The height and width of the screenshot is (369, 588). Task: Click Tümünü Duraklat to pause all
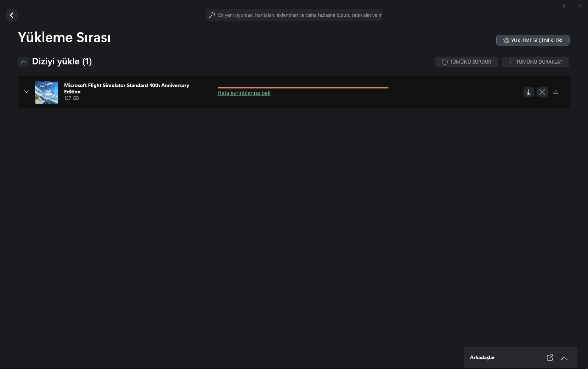[535, 62]
